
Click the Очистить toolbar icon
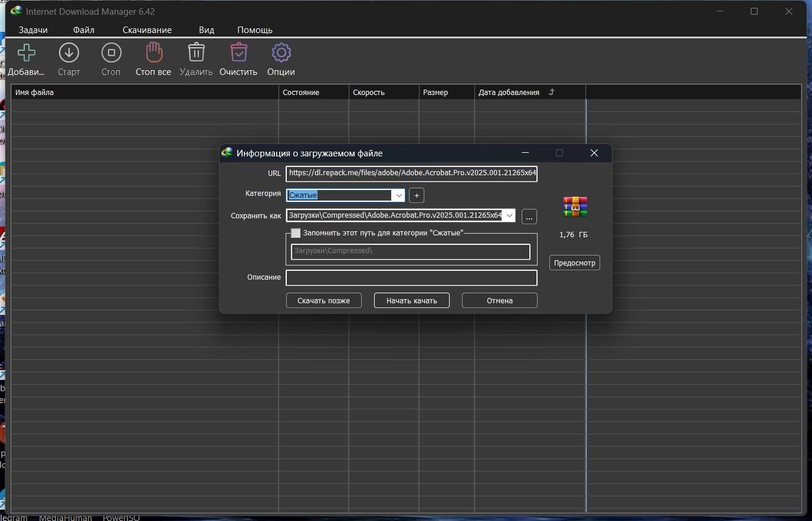tap(238, 53)
